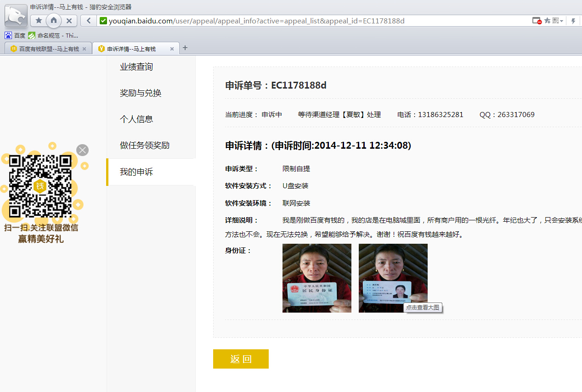
Task: Open a new tab with plus button
Action: click(x=185, y=48)
